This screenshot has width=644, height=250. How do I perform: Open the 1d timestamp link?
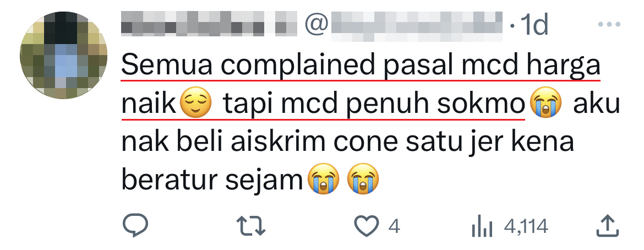(534, 25)
